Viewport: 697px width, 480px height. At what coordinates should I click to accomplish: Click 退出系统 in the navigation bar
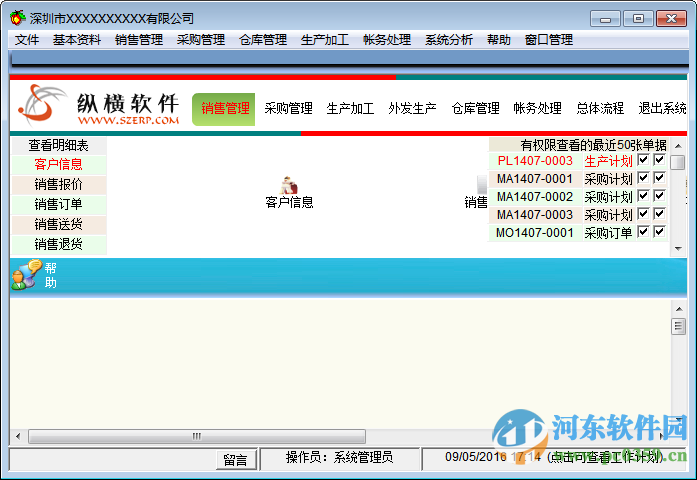[662, 108]
